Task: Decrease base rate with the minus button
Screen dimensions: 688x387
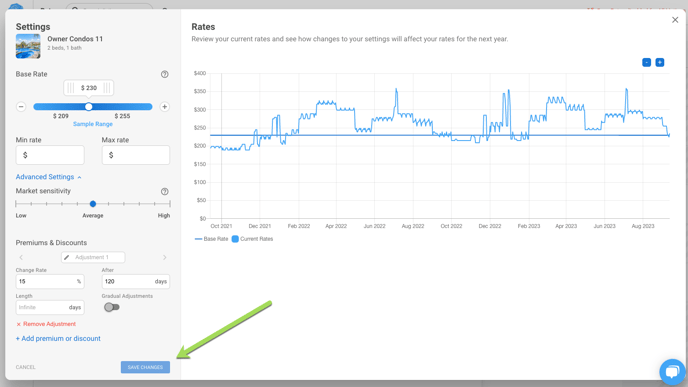Action: tap(21, 107)
